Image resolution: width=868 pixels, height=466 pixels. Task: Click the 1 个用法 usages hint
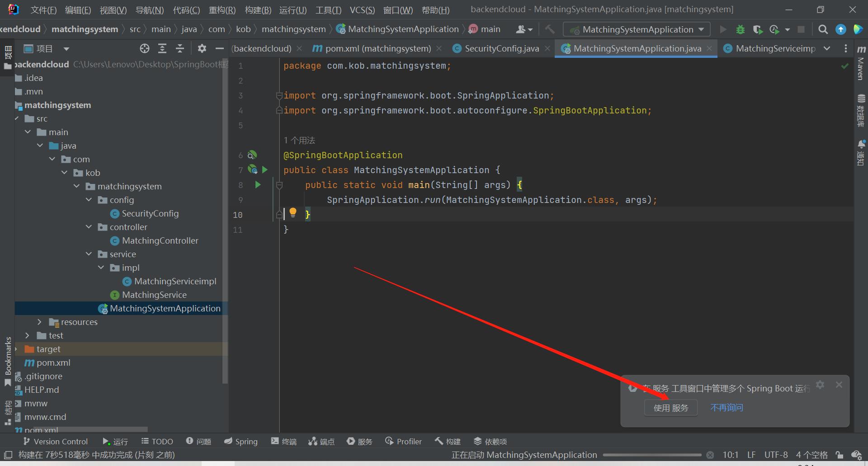click(299, 140)
